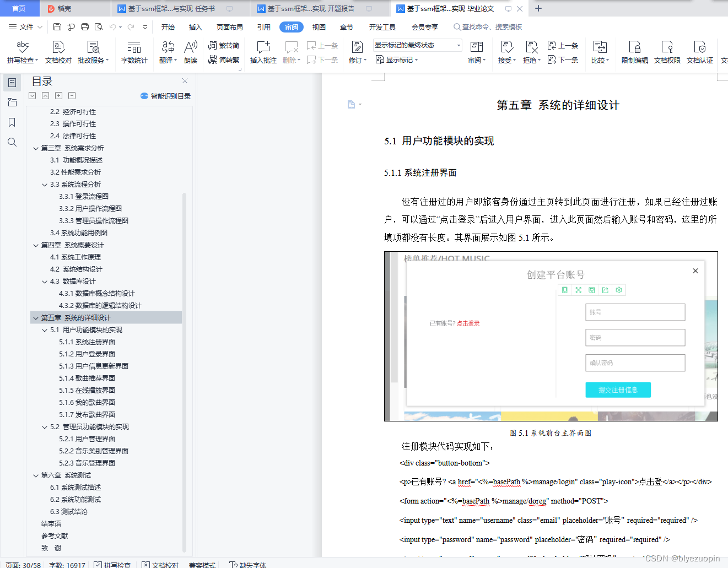This screenshot has height=568, width=728.
Task: Open chapter navigation icon in left sidebar
Action: pos(12,102)
